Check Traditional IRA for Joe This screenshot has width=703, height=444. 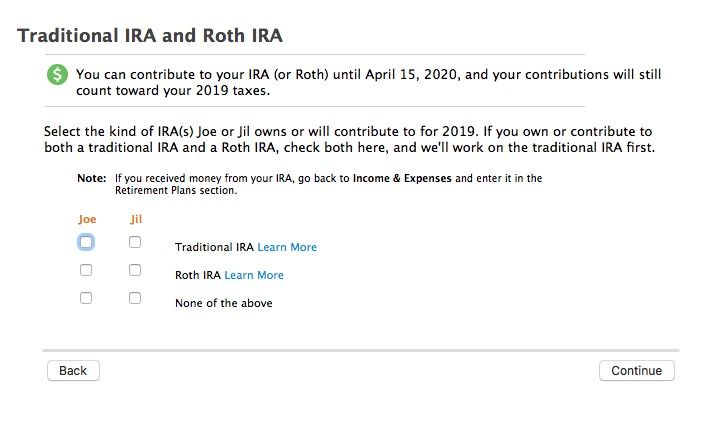pyautogui.click(x=86, y=242)
